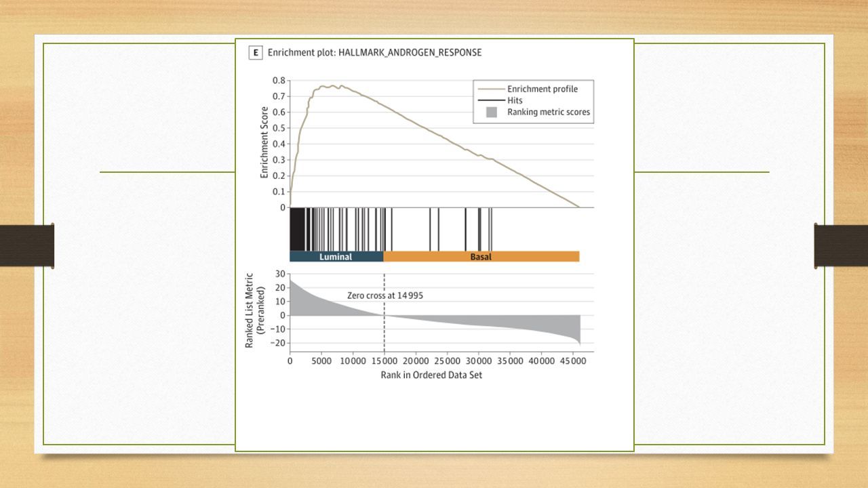Viewport: 868px width, 488px height.
Task: Click the 0.8 tick on Enrichment Score axis
Action: (279, 80)
